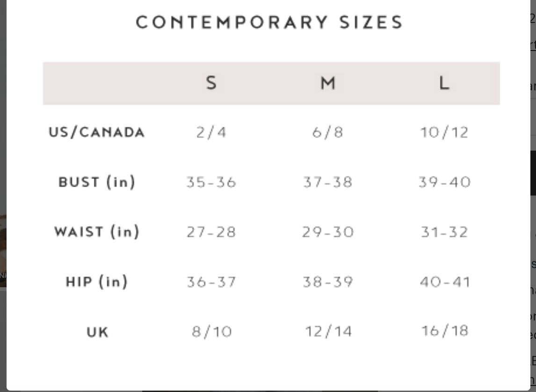Click the US/CANADA row label

97,132
